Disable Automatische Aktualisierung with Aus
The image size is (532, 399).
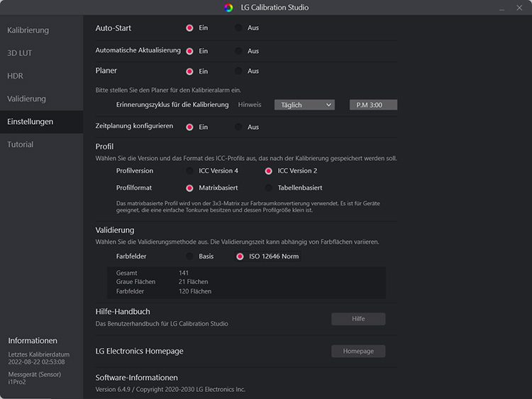(x=238, y=51)
